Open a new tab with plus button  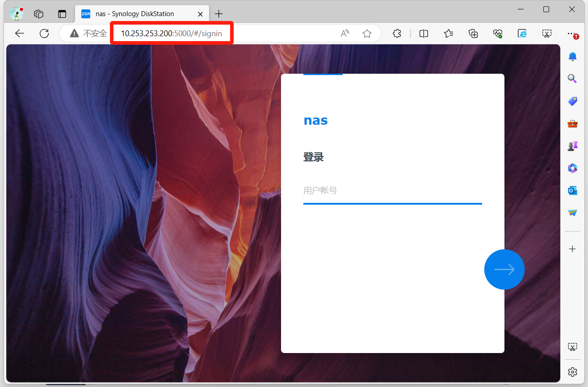tap(218, 14)
